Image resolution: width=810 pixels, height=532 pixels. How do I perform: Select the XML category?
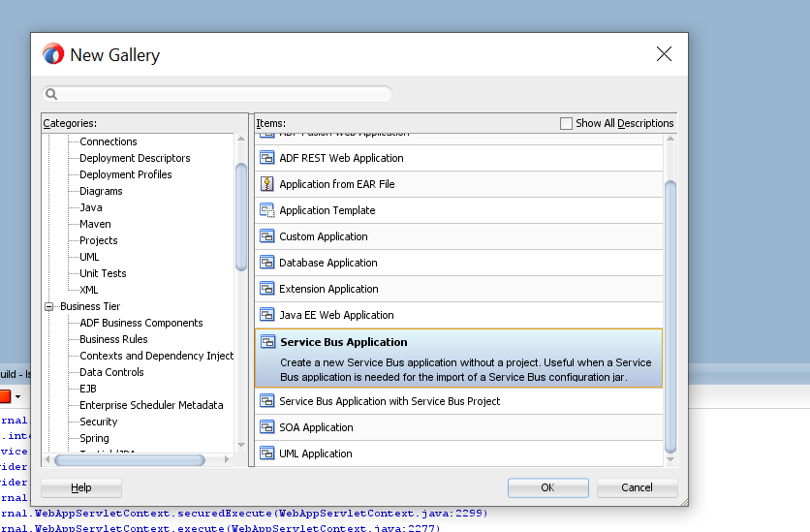(89, 291)
